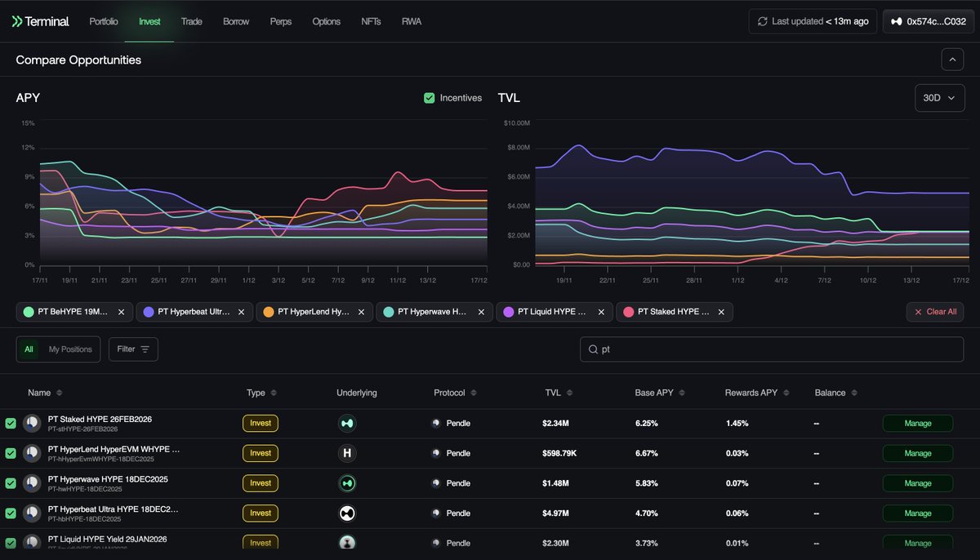The height and width of the screenshot is (560, 980).
Task: Click the refresh icon beside Last updated
Action: point(763,22)
